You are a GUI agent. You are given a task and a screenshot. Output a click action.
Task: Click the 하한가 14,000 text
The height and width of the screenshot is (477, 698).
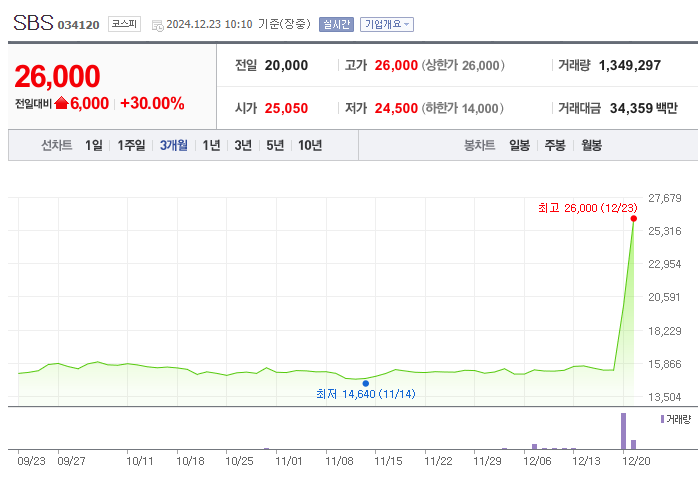(463, 108)
